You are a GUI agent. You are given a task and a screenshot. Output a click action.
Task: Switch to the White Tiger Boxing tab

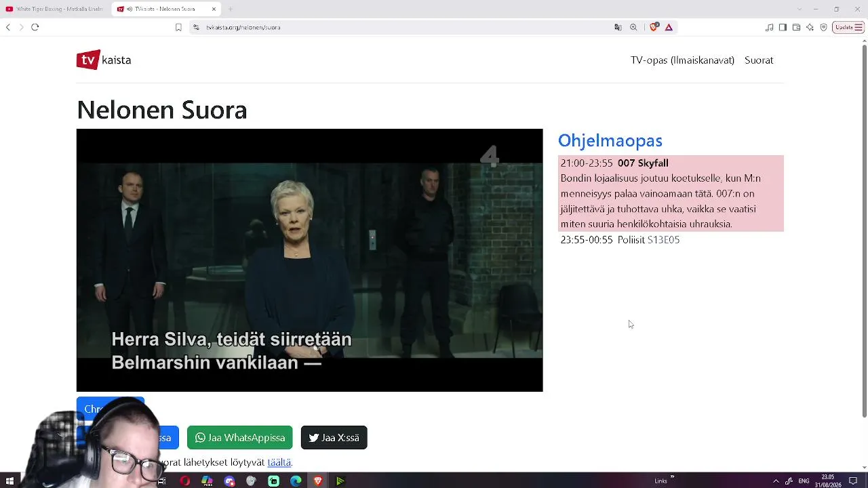click(55, 9)
